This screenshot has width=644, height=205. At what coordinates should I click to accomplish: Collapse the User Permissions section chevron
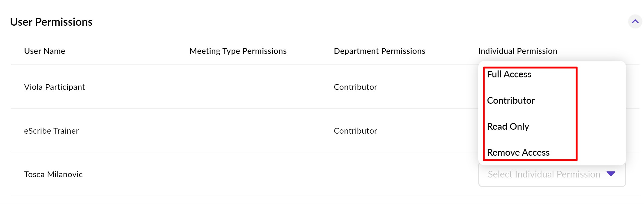click(x=635, y=21)
